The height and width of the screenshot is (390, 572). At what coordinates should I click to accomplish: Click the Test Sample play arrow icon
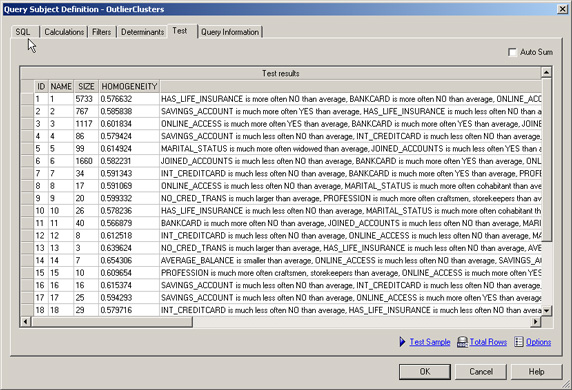(x=402, y=342)
